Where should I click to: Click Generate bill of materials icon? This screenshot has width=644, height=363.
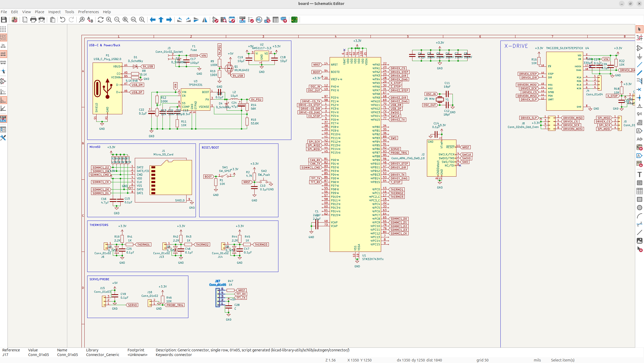(x=284, y=20)
